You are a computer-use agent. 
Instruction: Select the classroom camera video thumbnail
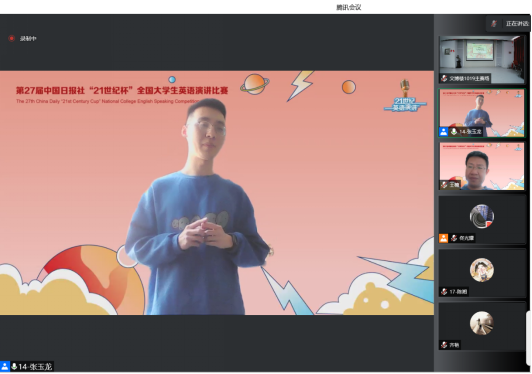(482, 60)
